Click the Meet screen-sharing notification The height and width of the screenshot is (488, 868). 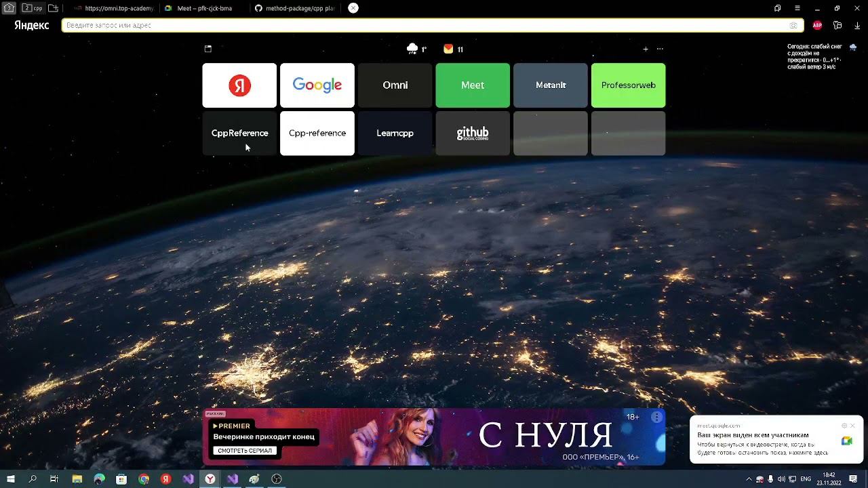(776, 440)
